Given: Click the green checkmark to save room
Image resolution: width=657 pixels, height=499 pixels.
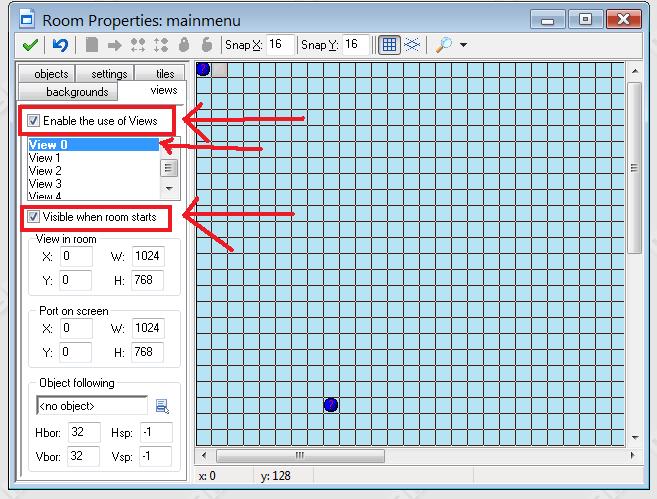Looking at the screenshot, I should [30, 45].
